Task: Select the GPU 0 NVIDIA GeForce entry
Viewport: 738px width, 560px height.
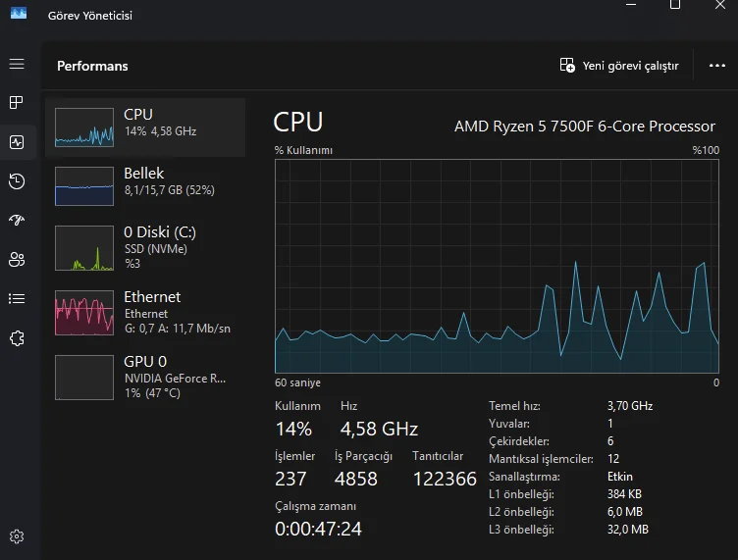Action: (145, 376)
